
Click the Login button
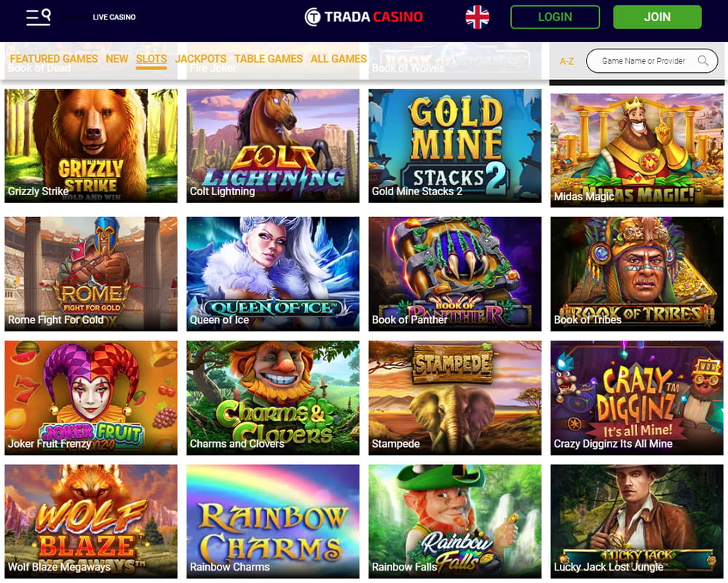point(555,17)
